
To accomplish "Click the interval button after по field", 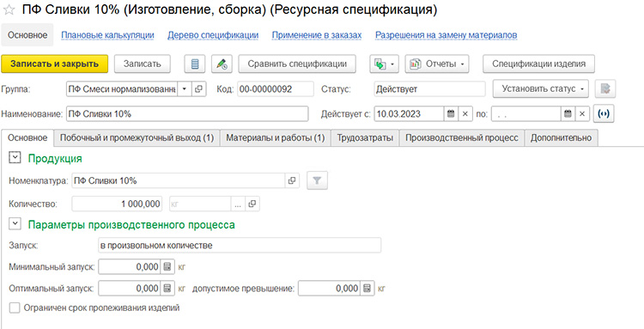I will (x=604, y=114).
